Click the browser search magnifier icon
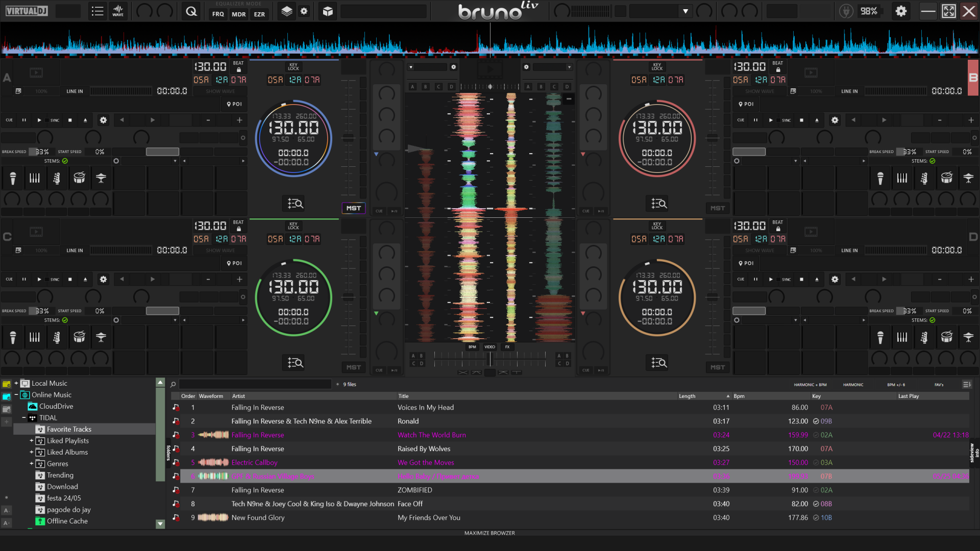 173,384
